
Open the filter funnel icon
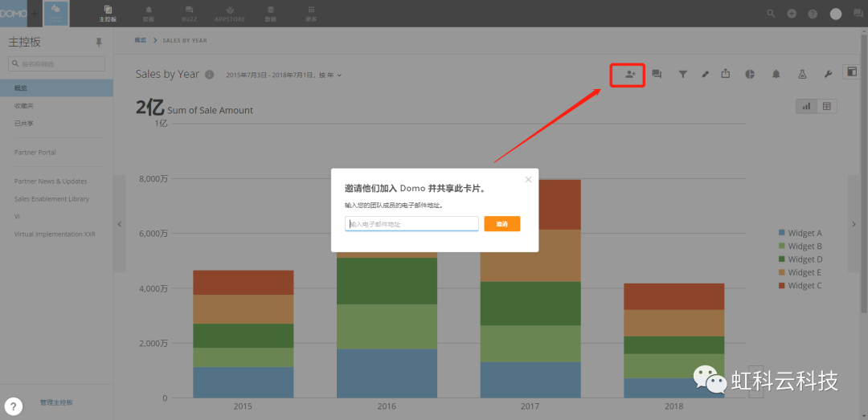(683, 74)
